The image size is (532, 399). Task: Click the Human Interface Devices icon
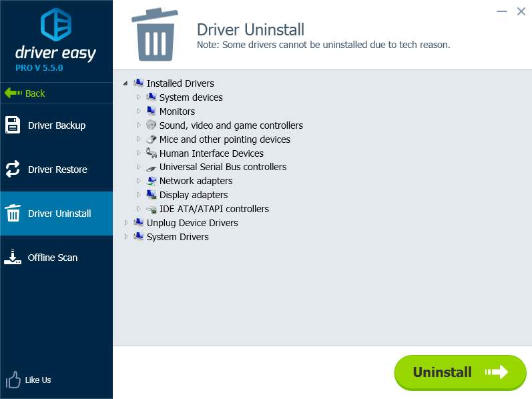(x=152, y=153)
